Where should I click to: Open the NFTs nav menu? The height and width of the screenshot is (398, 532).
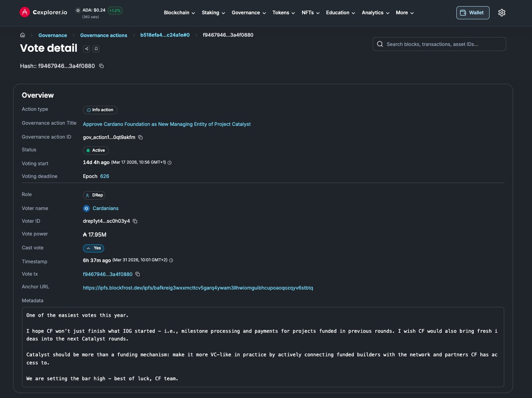click(x=311, y=13)
